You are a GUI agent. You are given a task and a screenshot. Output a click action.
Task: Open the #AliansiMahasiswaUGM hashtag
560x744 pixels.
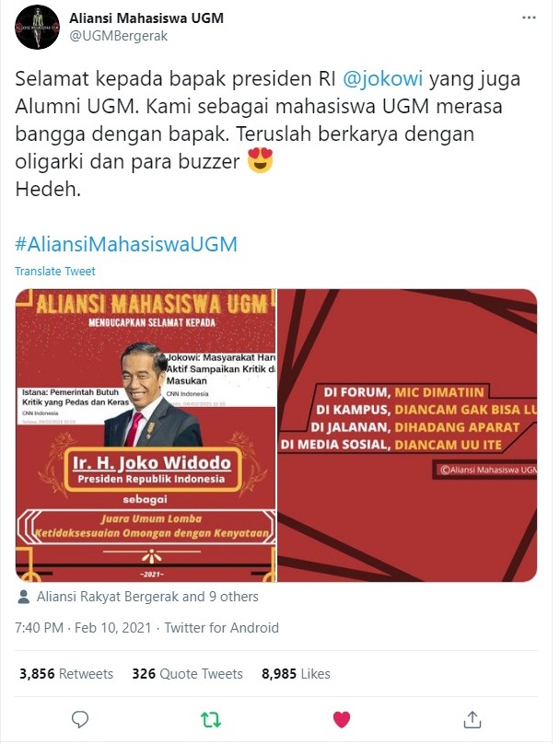[126, 244]
